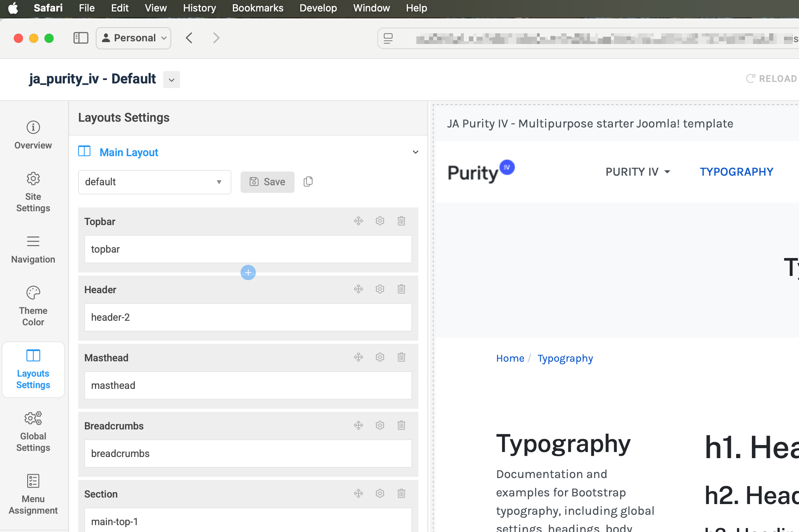Open the Global Settings panel
The height and width of the screenshot is (532, 799).
click(x=33, y=431)
